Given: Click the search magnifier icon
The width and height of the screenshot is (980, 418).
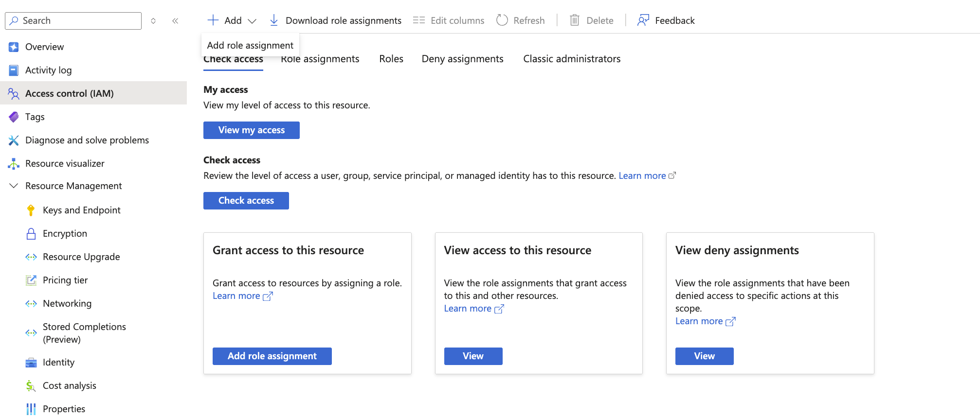Looking at the screenshot, I should point(14,21).
